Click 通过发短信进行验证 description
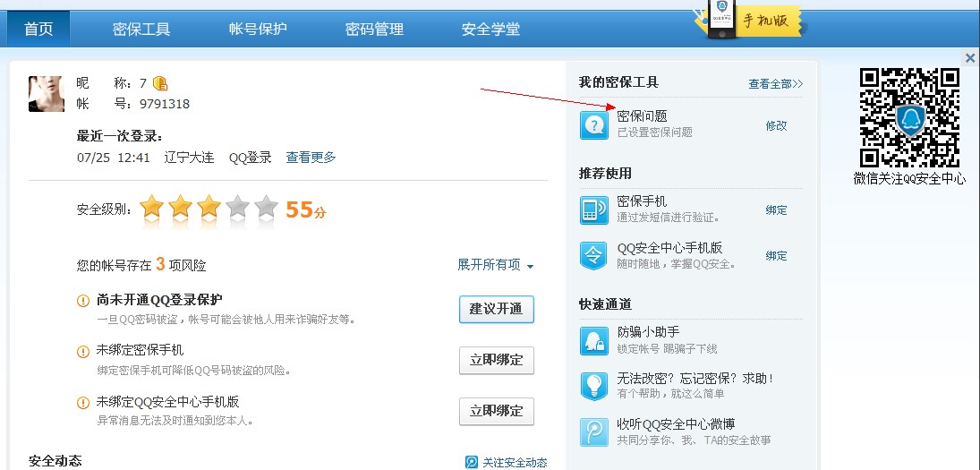The width and height of the screenshot is (980, 470). click(669, 218)
